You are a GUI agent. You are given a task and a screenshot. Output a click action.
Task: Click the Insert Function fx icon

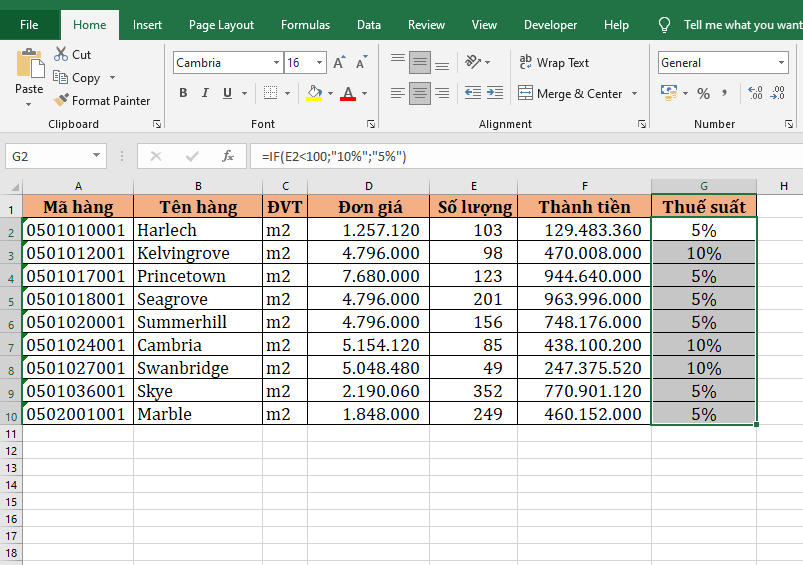coord(228,156)
